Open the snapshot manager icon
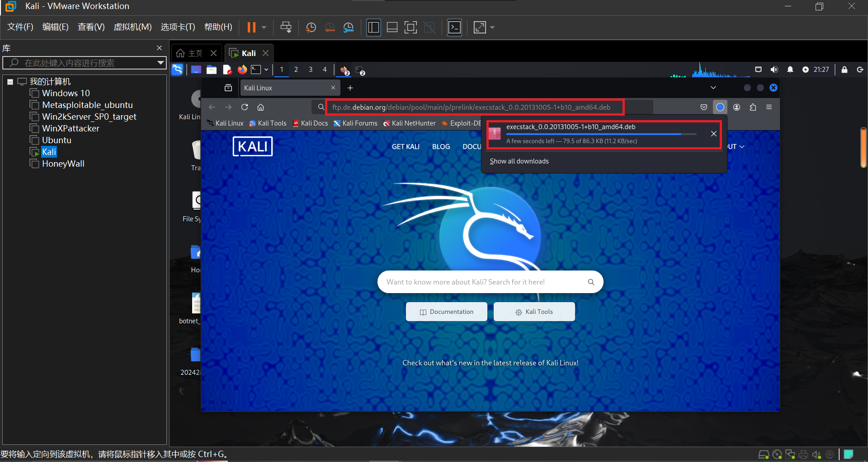 348,28
